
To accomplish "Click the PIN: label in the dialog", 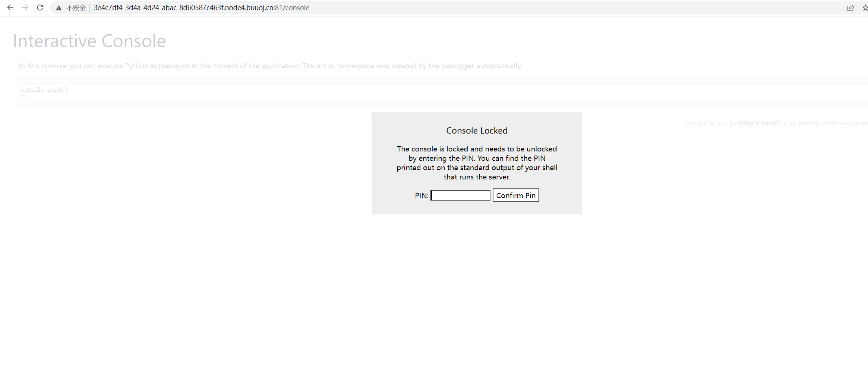I will (x=421, y=195).
